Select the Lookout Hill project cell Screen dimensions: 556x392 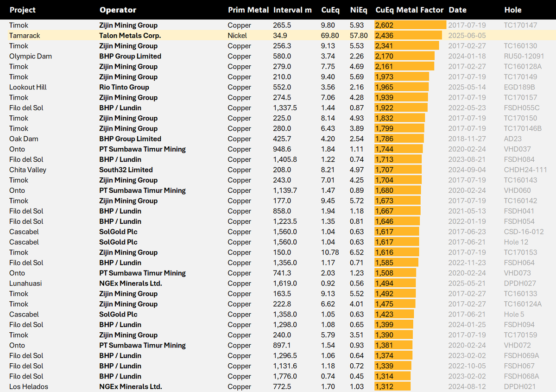click(x=28, y=87)
